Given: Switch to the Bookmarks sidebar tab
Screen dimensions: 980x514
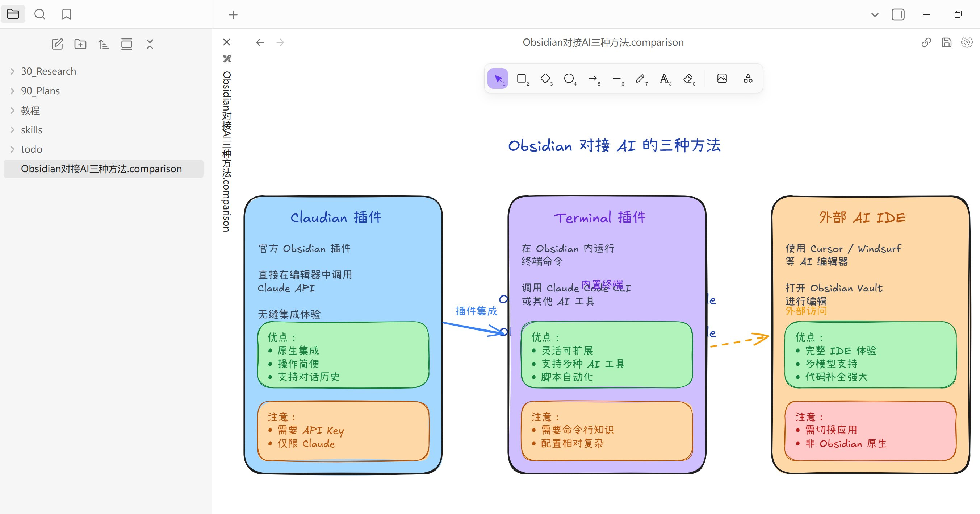Looking at the screenshot, I should point(67,14).
